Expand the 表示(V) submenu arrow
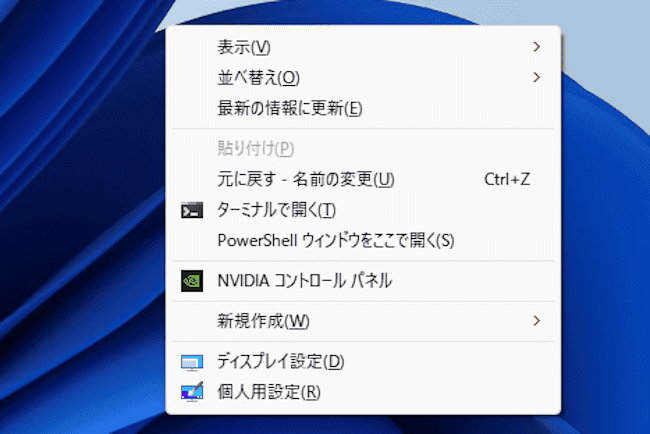This screenshot has width=650, height=434. [536, 47]
